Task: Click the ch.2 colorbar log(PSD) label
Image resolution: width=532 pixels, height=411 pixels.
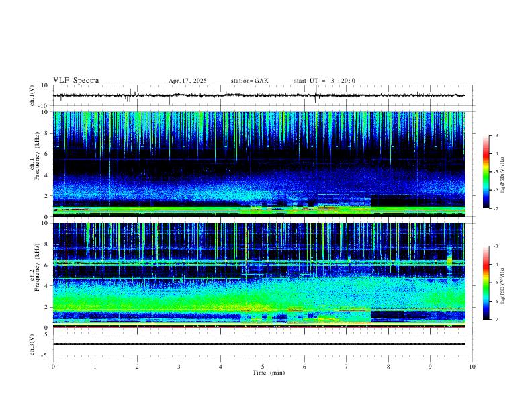Action: (x=502, y=286)
